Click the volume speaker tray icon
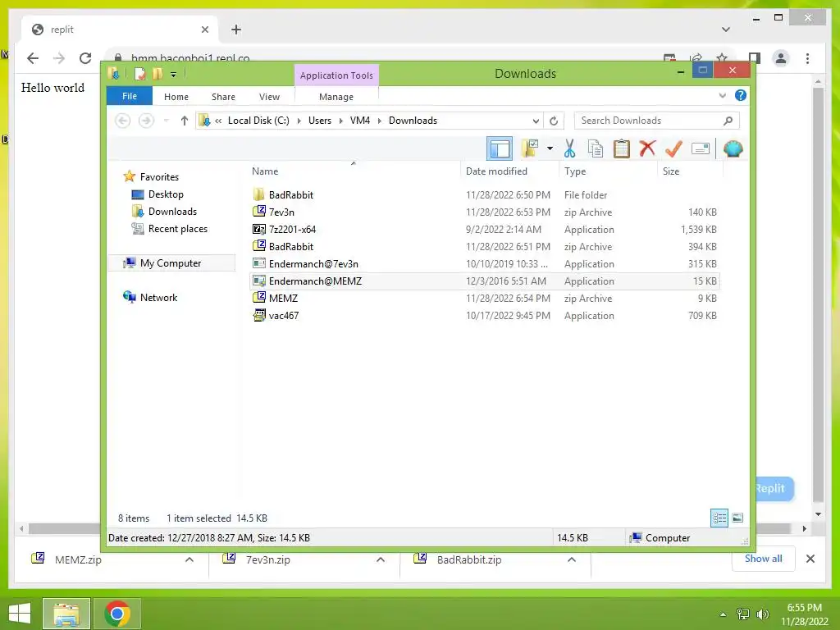The width and height of the screenshot is (840, 630). tap(762, 614)
